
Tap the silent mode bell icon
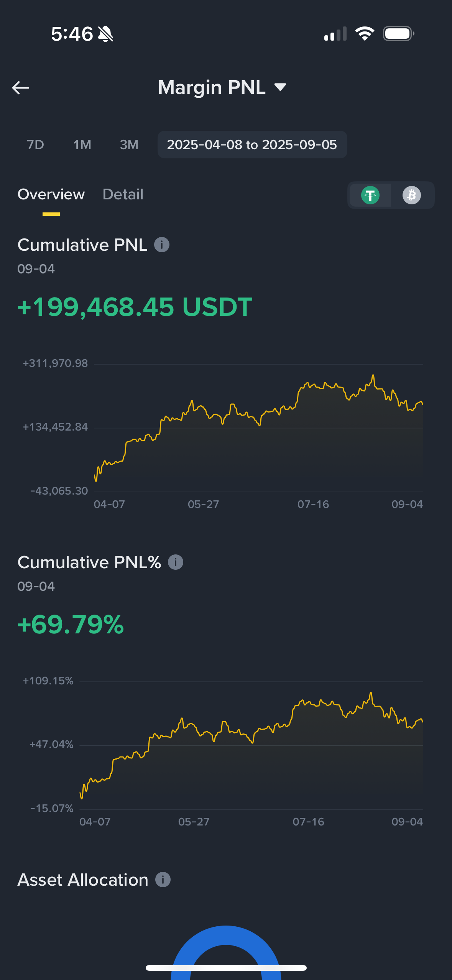105,34
